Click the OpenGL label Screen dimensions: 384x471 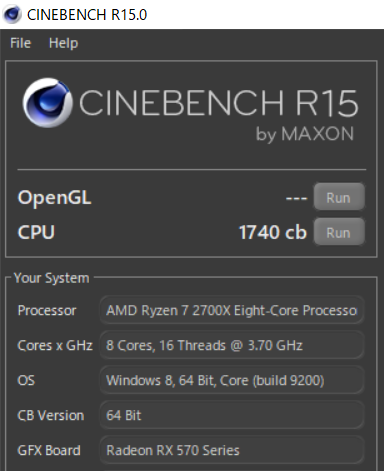(54, 198)
